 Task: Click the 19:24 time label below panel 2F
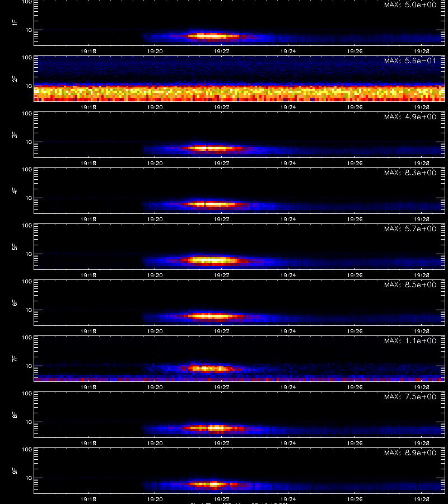click(x=288, y=107)
